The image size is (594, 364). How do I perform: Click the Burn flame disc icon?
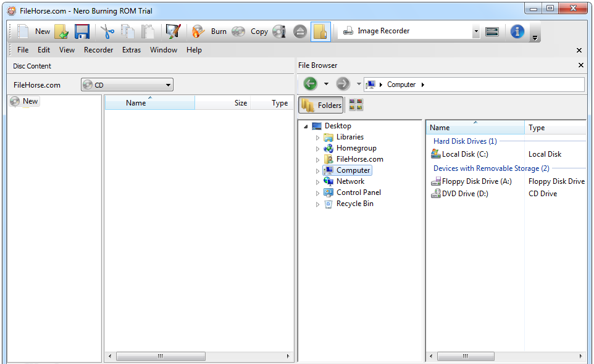coord(198,31)
